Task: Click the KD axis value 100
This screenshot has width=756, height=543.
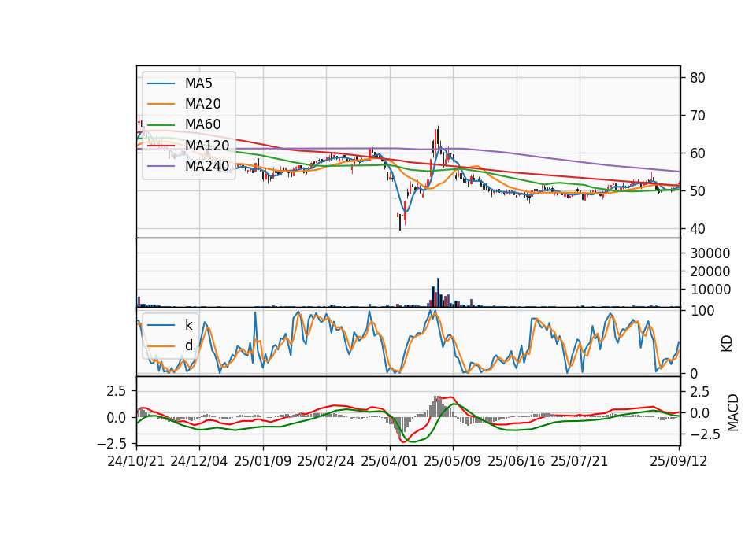Action: coord(702,311)
